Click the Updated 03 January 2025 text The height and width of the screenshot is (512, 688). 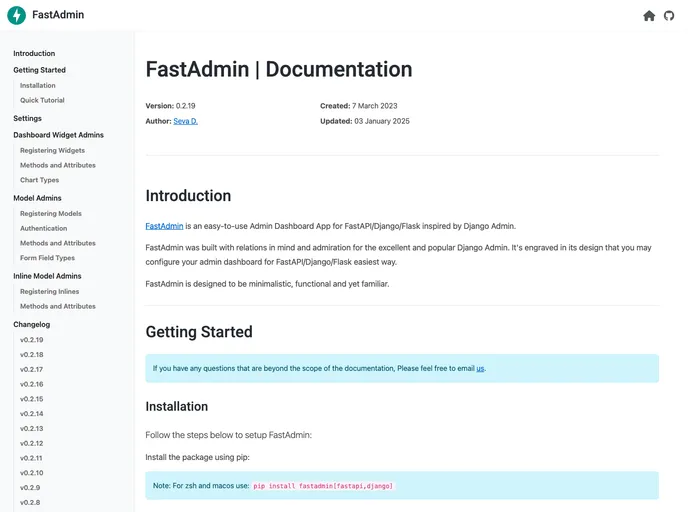point(365,122)
